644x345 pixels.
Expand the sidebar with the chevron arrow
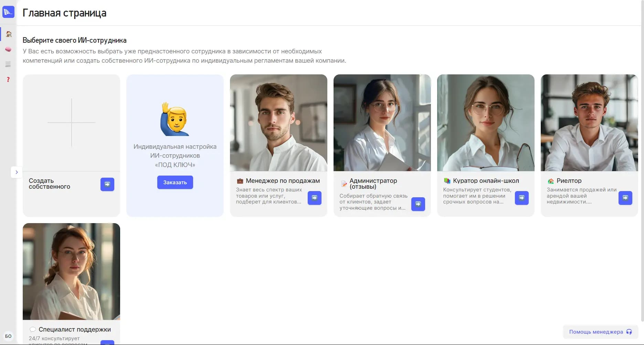[x=17, y=172]
